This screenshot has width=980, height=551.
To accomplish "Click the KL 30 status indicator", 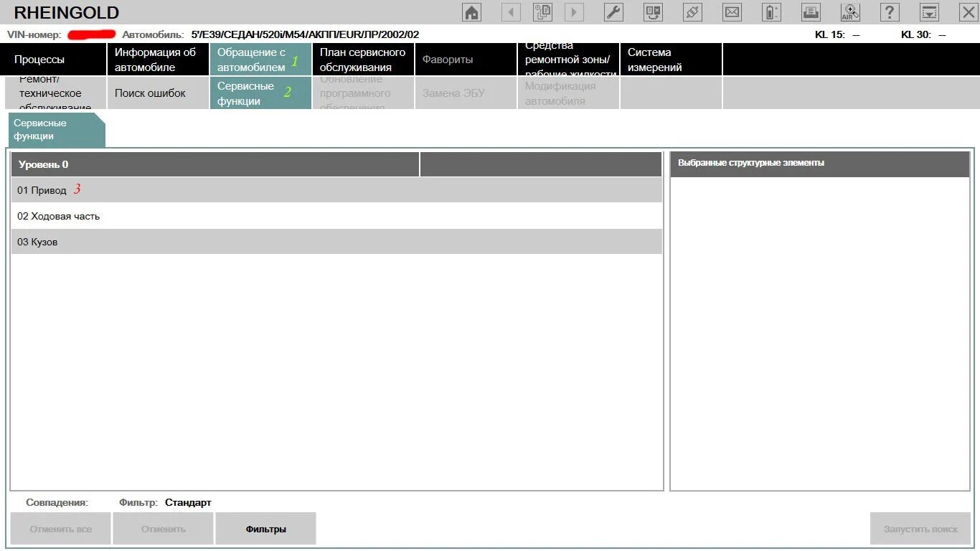I will [923, 34].
